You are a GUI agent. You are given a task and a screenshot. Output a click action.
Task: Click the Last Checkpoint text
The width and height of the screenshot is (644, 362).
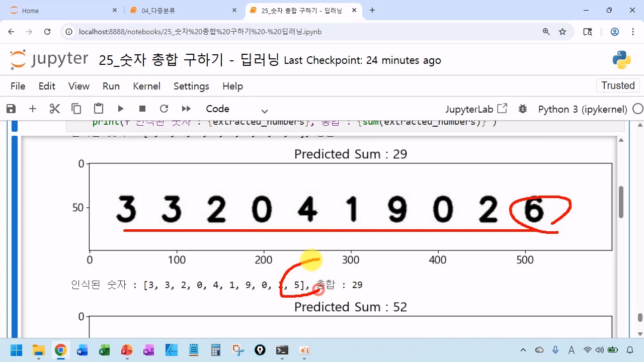pos(362,60)
